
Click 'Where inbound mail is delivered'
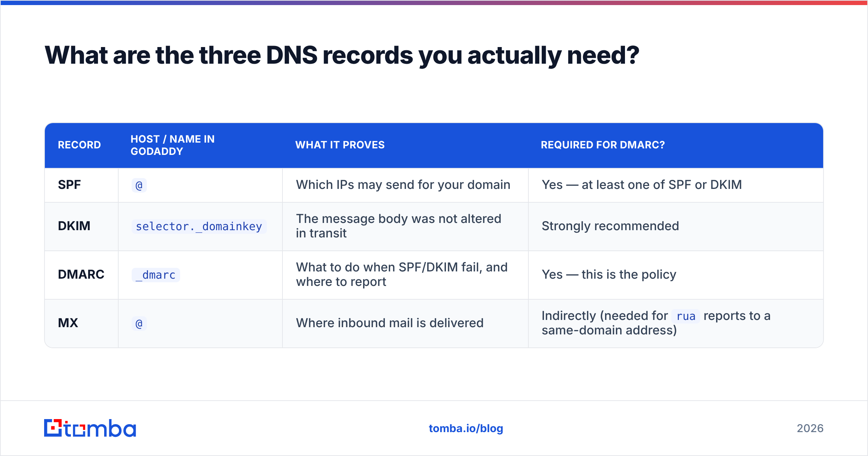[x=390, y=323]
